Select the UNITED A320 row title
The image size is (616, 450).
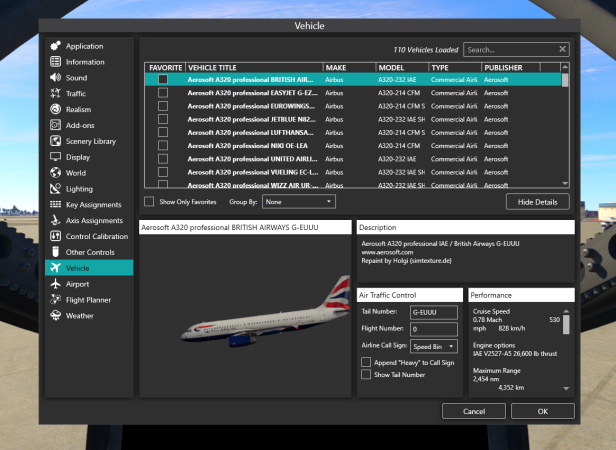click(x=252, y=159)
